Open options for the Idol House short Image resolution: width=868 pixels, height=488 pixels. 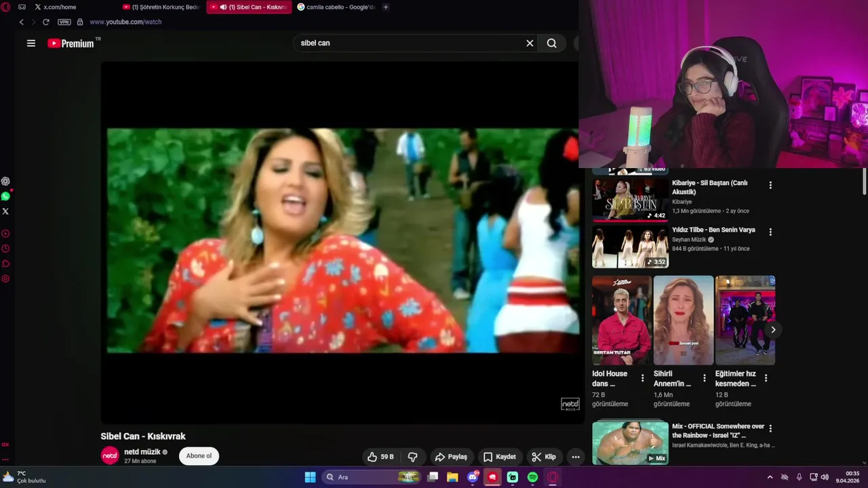coord(643,378)
